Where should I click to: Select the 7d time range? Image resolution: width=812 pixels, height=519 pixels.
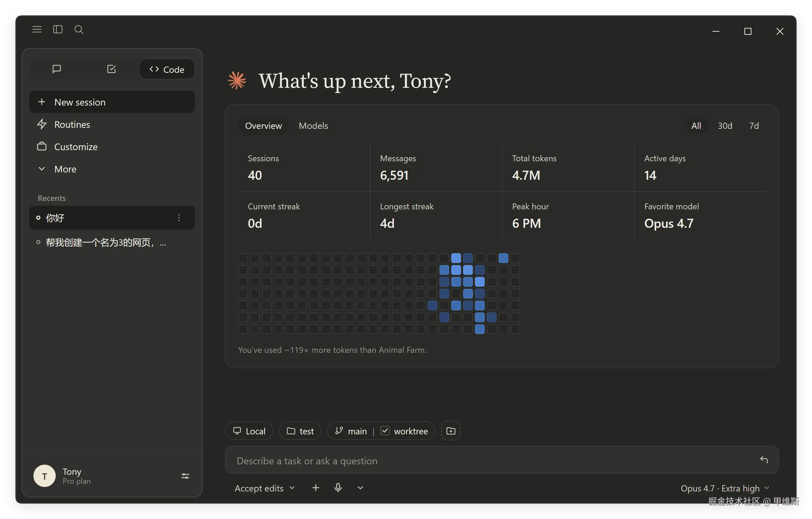754,126
